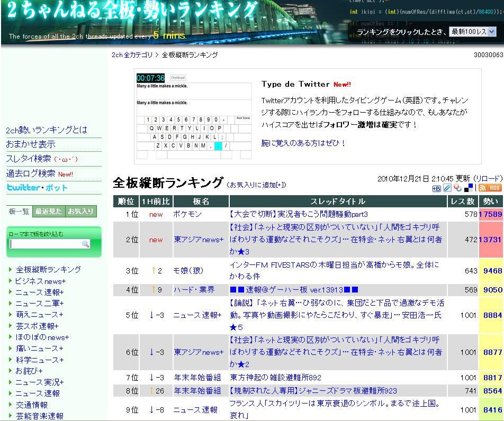Screen dimensions: 504x421
Task: Open the 東方神起の雑談避難所892 thread
Action: pos(275,377)
